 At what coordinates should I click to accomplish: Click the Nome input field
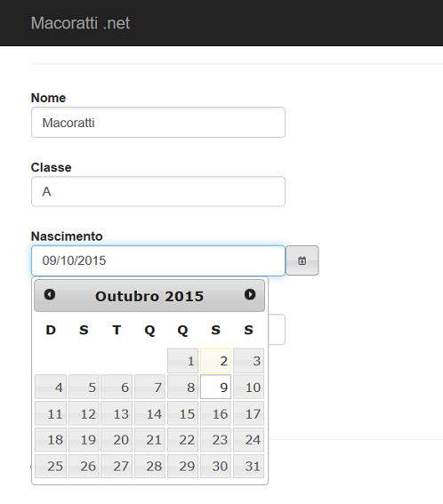click(158, 123)
